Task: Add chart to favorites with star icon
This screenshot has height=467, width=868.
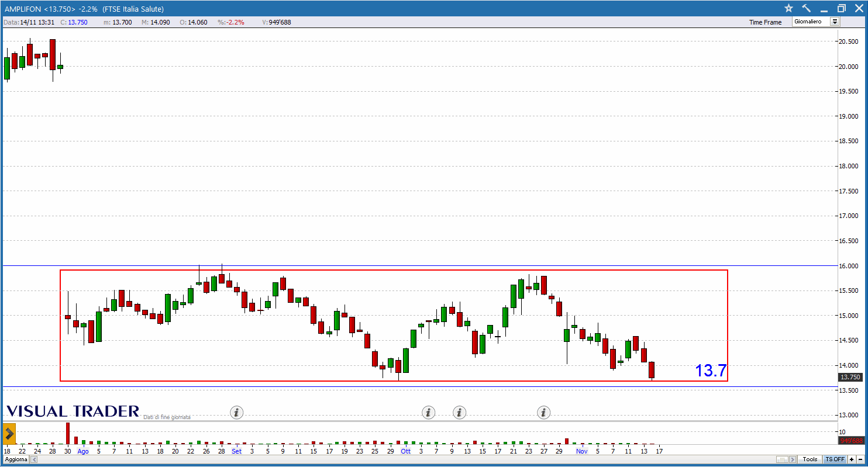Action: [x=788, y=8]
